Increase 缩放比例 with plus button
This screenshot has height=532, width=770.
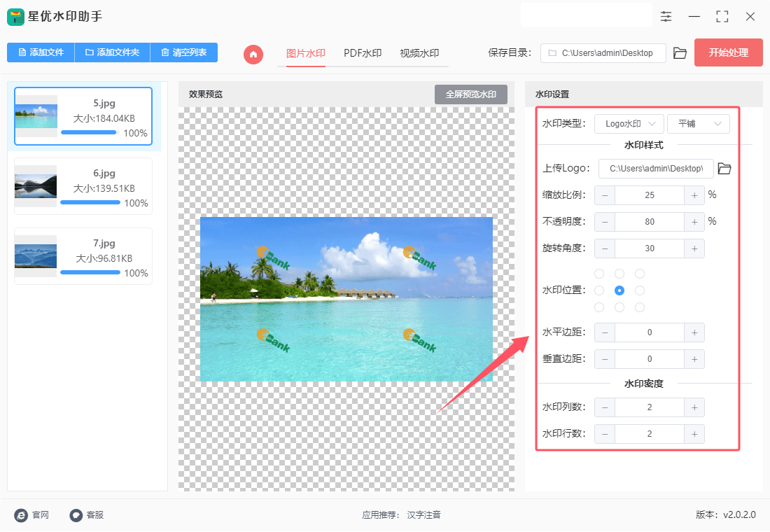coord(694,195)
